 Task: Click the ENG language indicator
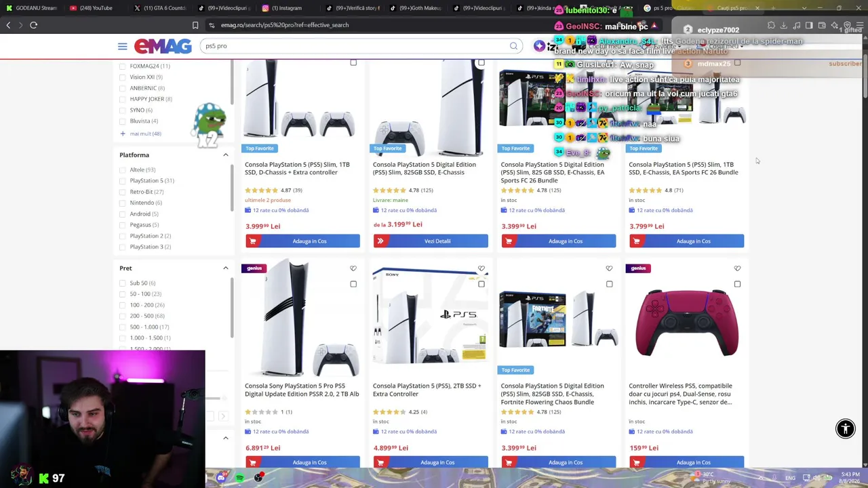tap(791, 478)
